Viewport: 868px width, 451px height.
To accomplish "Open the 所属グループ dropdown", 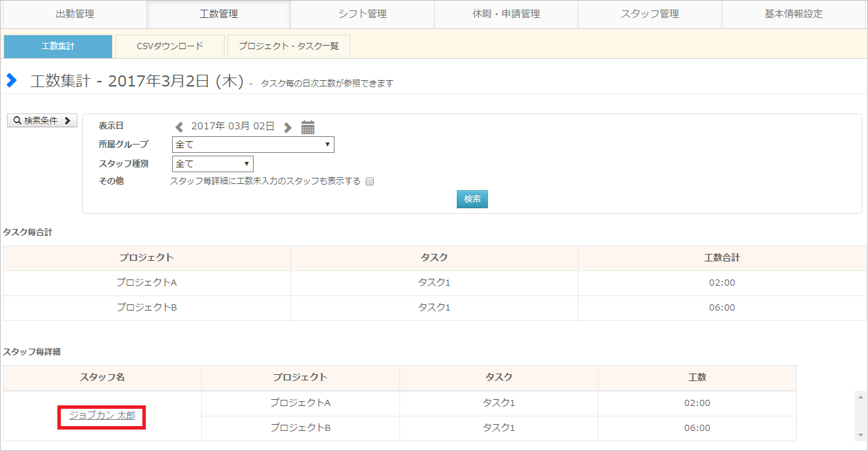I will point(253,145).
